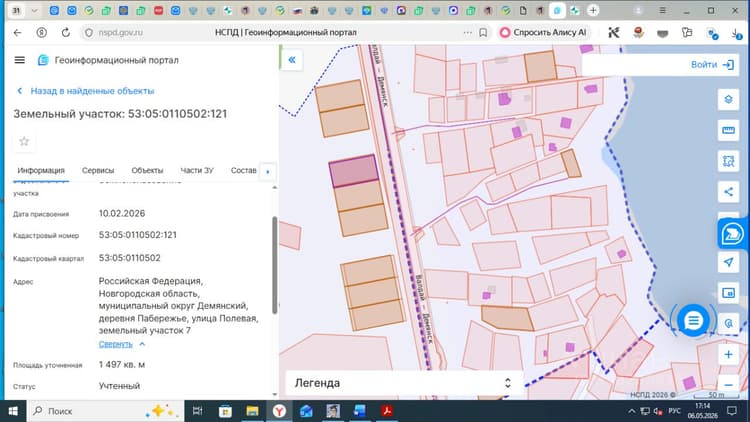
Task: Reload the page with the refresh icon
Action: [66, 33]
